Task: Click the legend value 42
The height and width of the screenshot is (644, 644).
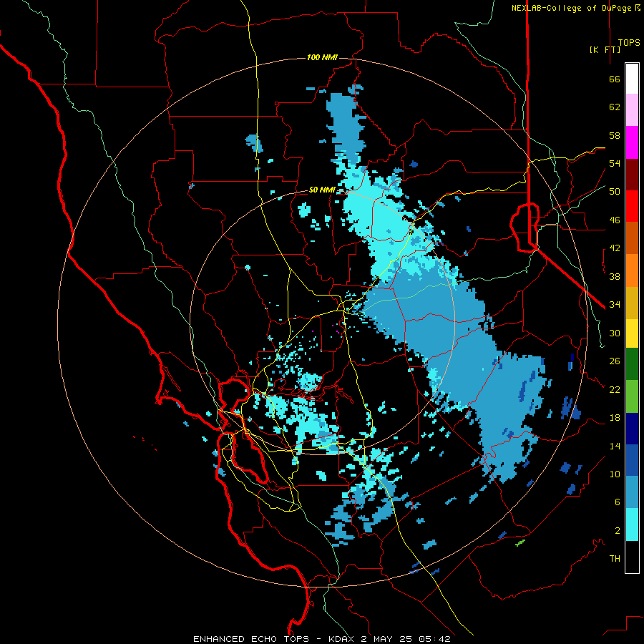Action: [x=615, y=248]
